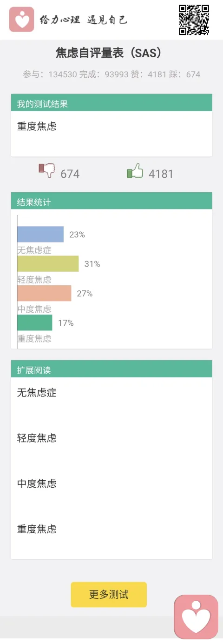Click the 给力心理 遇见自己 header text
This screenshot has height=644, width=223.
pos(83,20)
